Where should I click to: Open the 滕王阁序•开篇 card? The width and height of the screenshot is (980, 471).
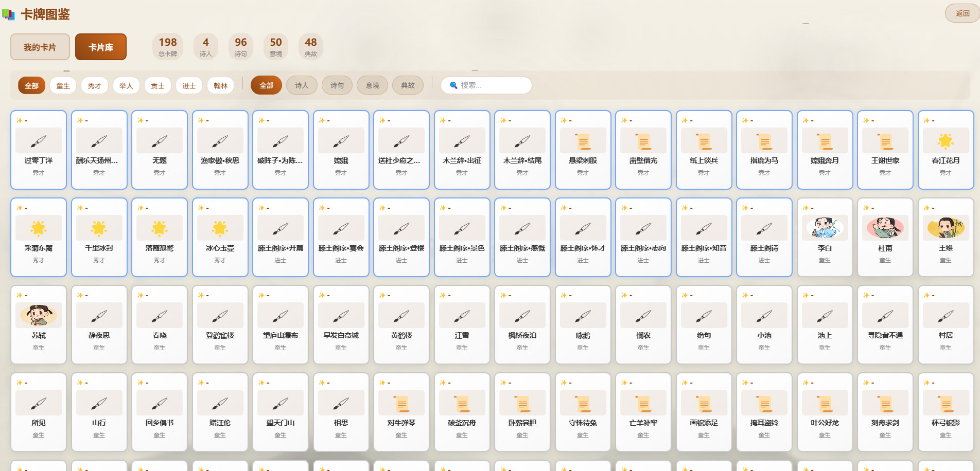pyautogui.click(x=281, y=237)
